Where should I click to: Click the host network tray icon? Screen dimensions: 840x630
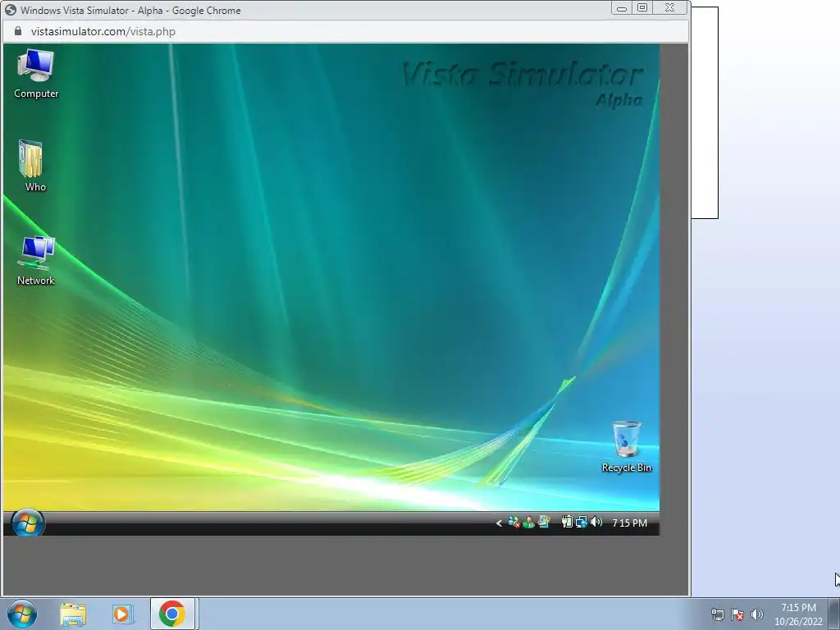click(717, 614)
